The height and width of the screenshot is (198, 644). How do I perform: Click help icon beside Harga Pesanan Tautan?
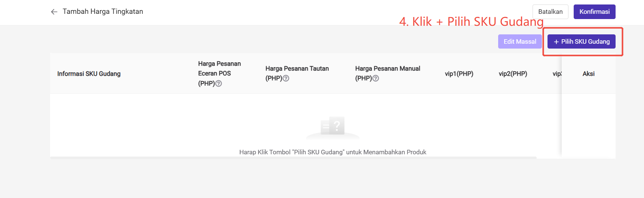tap(286, 78)
